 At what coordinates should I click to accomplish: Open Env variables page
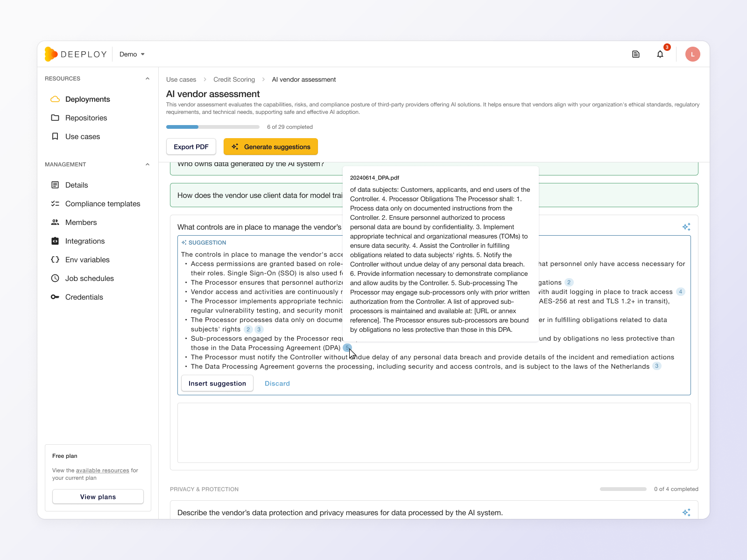tap(87, 259)
